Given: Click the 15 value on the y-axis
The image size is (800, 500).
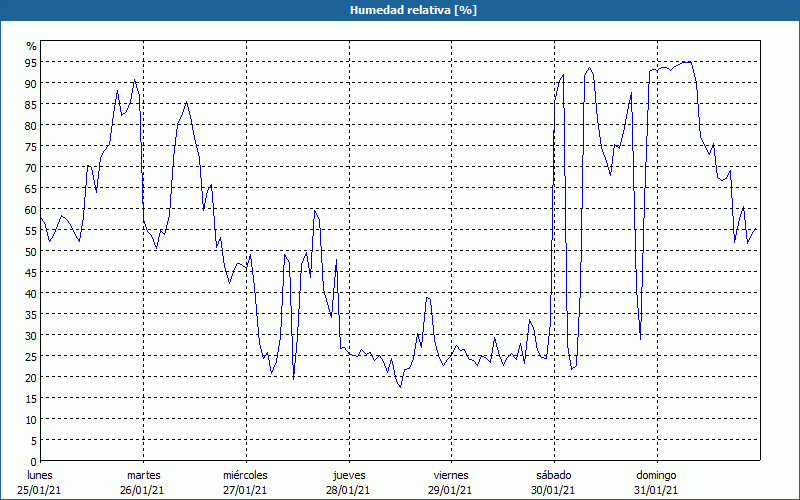Looking at the screenshot, I should click(32, 398).
